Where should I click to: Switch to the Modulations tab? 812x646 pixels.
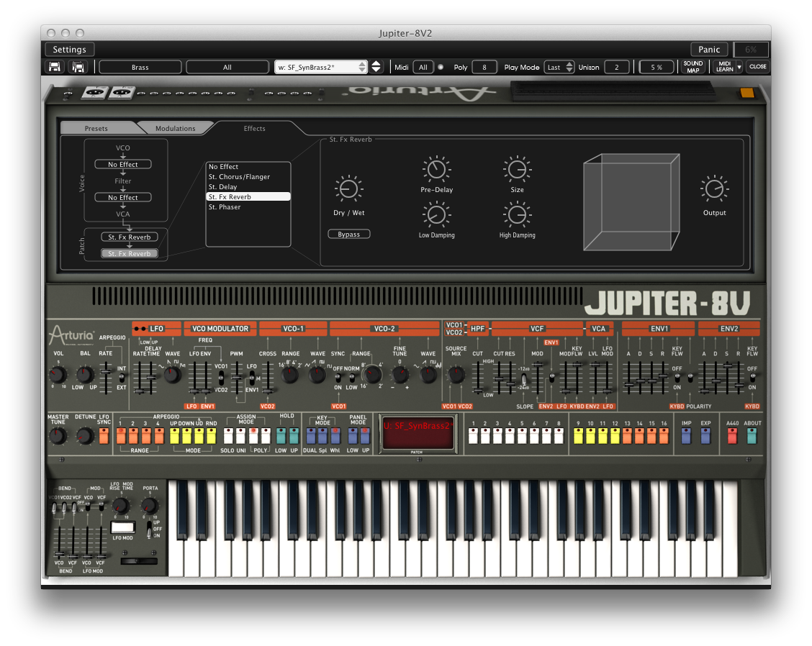point(175,128)
